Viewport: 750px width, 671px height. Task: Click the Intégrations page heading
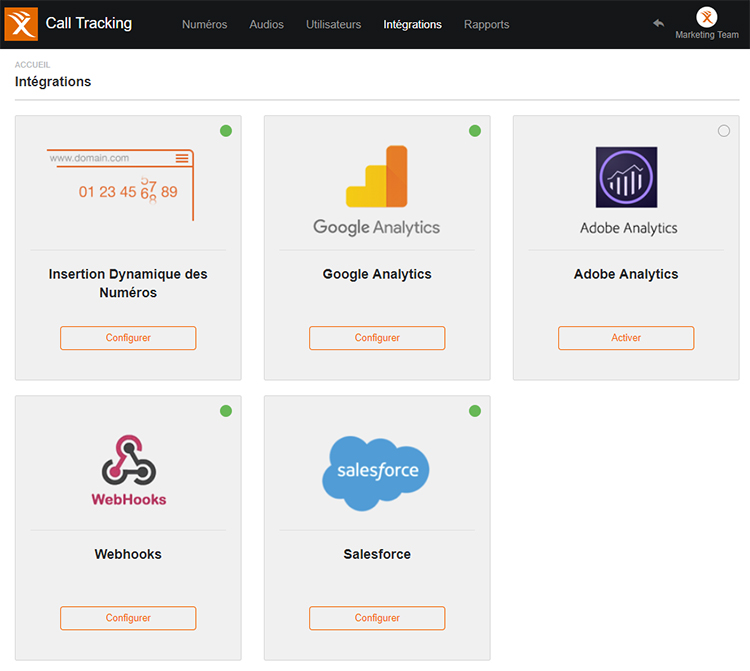tap(53, 82)
